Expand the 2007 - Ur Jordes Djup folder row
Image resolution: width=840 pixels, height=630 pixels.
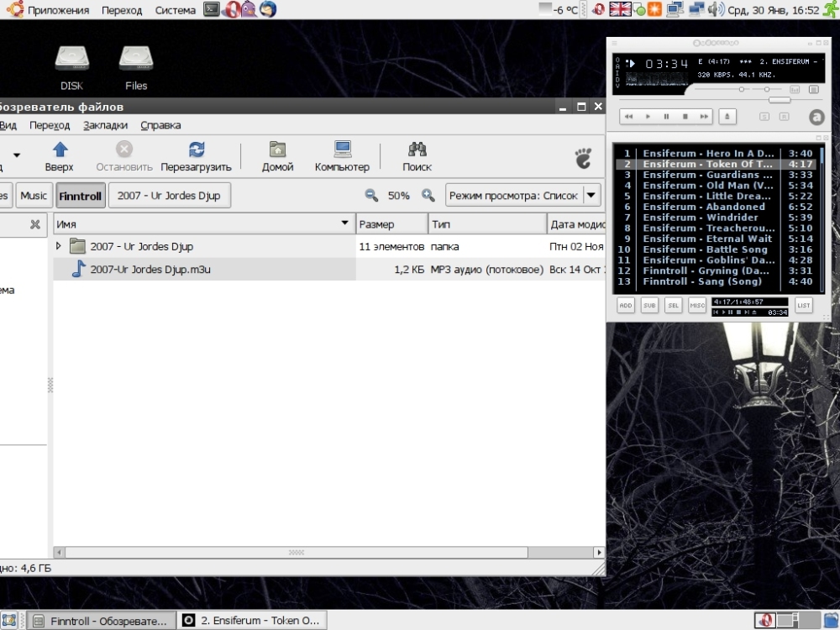point(59,246)
